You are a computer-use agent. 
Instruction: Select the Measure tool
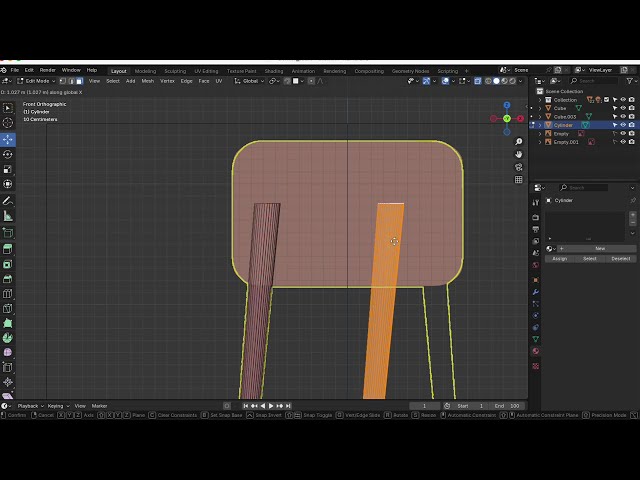pos(8,216)
